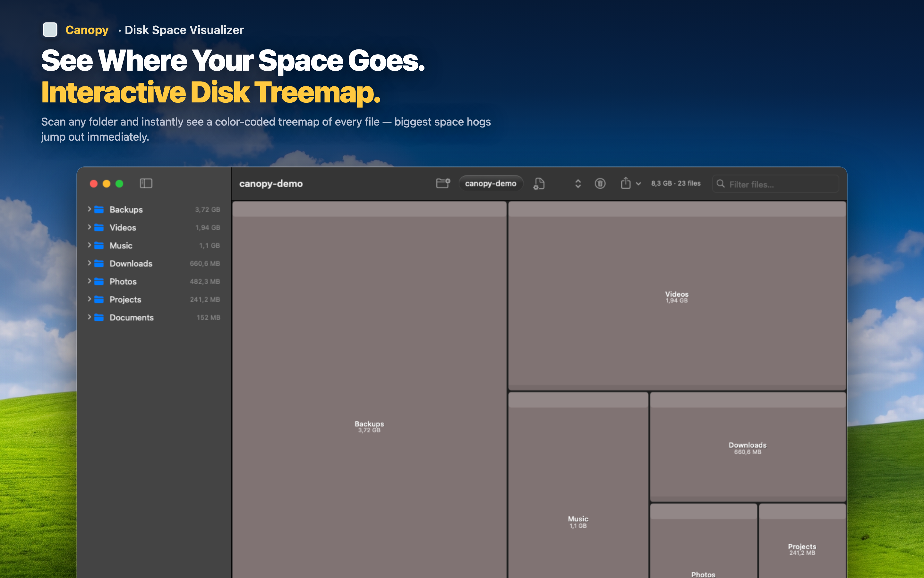Select the Videos row in the sidebar

(154, 227)
